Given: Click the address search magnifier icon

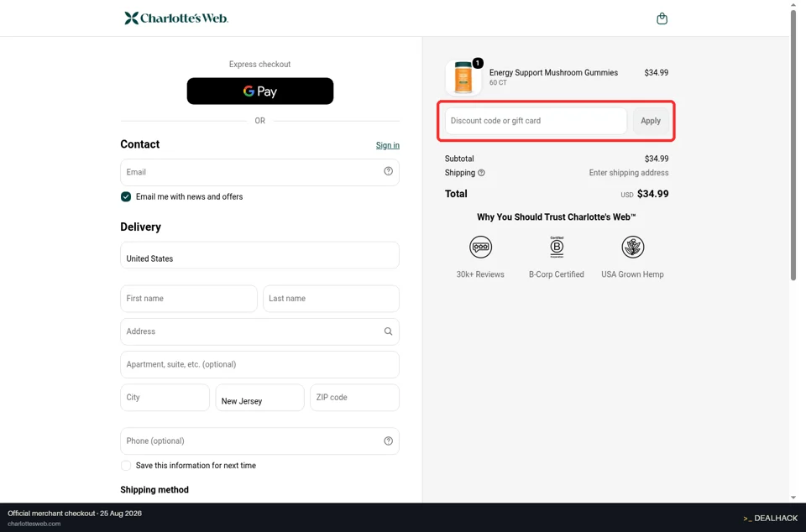Looking at the screenshot, I should [388, 331].
